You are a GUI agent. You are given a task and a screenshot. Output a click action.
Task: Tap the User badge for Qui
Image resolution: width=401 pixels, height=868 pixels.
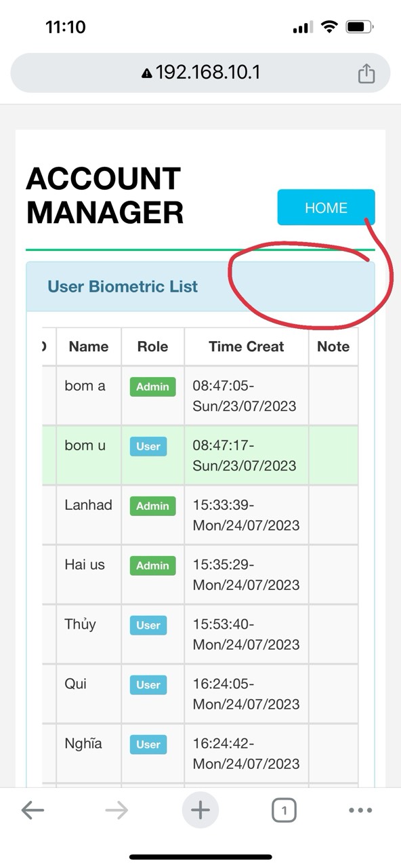point(148,685)
